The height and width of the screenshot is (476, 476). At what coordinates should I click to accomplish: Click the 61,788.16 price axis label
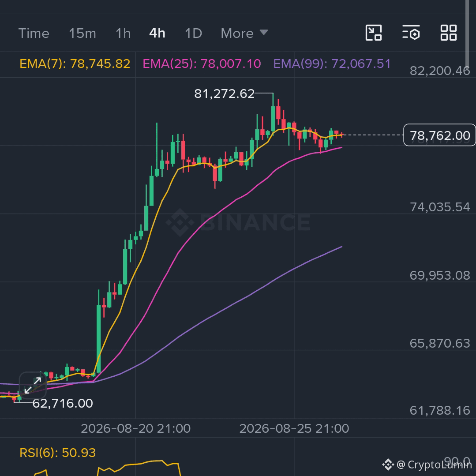[440, 410]
